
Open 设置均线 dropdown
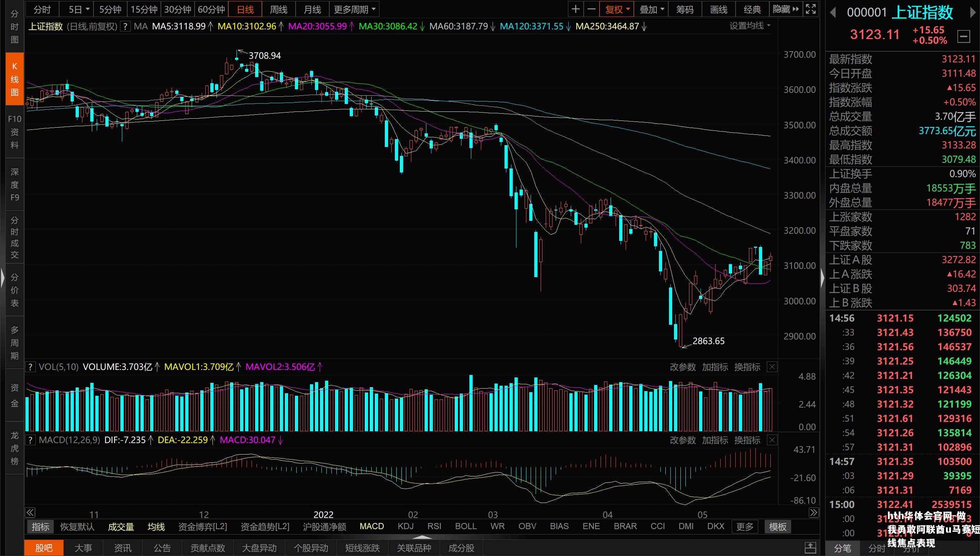tap(750, 26)
